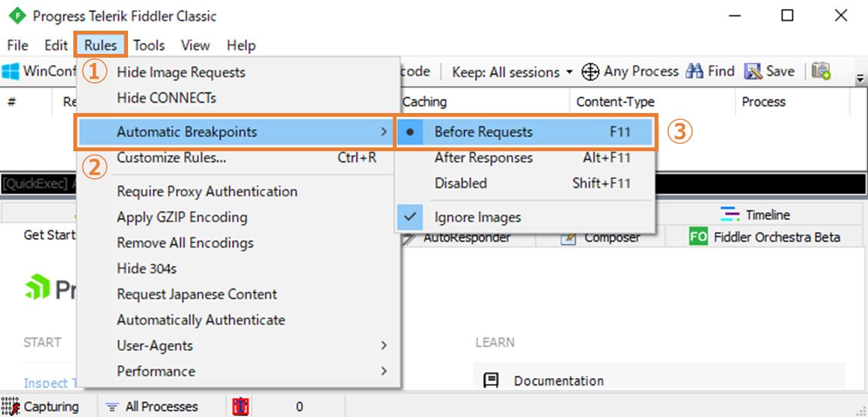Click the Any Process crosshair icon

point(590,72)
